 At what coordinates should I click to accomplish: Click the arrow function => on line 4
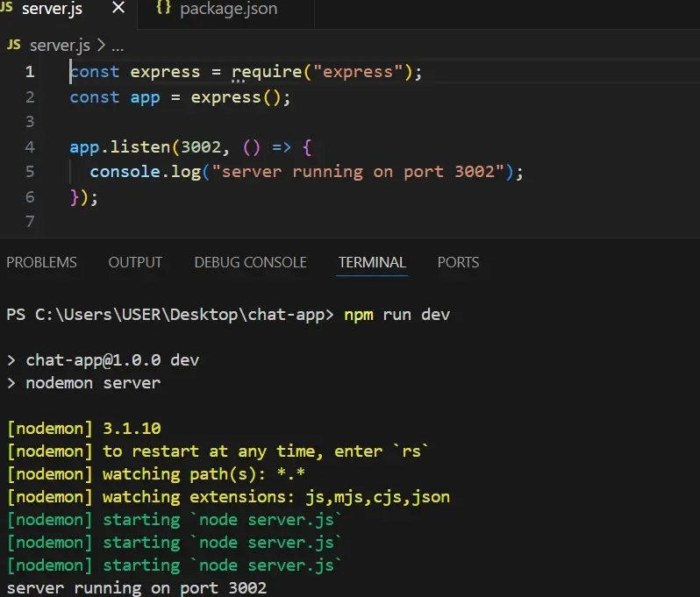tap(282, 147)
